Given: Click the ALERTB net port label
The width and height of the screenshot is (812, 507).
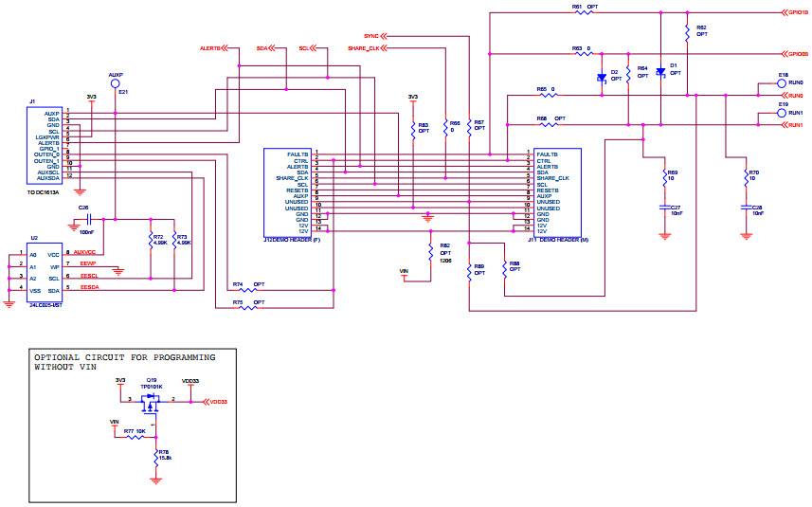Looking at the screenshot, I should coord(211,47).
